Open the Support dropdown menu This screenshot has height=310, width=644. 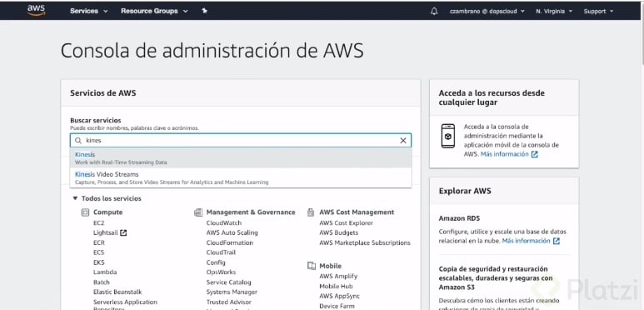[598, 12]
